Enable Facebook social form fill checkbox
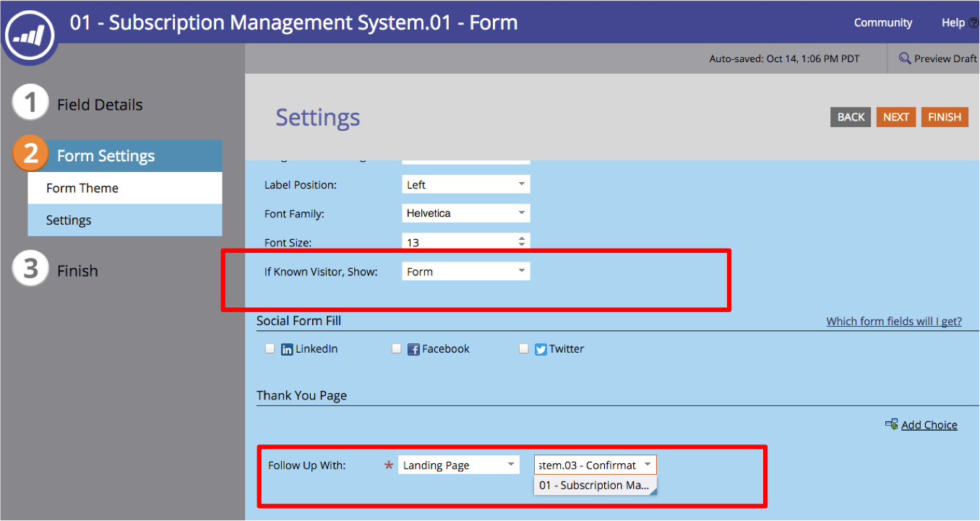980x521 pixels. [x=396, y=348]
